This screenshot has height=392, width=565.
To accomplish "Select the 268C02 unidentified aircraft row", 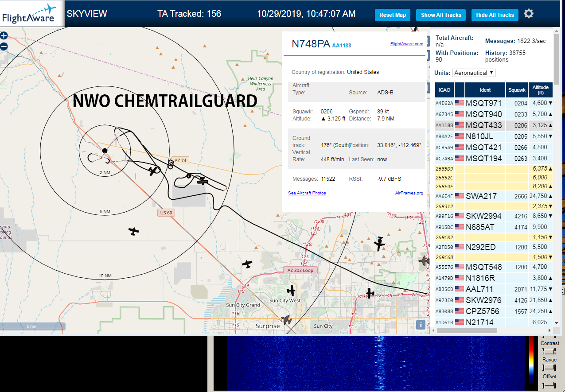I will pos(494,237).
